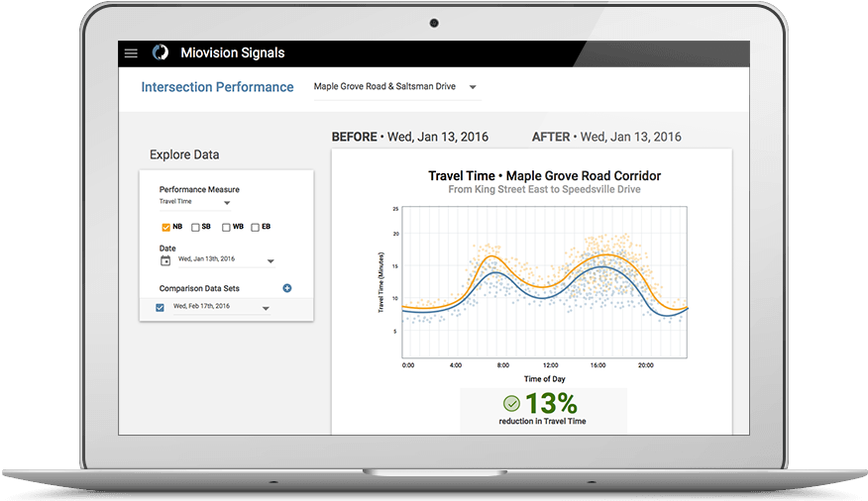Click the calendar icon beside Date
Viewport: 868px width, 501px height.
pyautogui.click(x=164, y=260)
